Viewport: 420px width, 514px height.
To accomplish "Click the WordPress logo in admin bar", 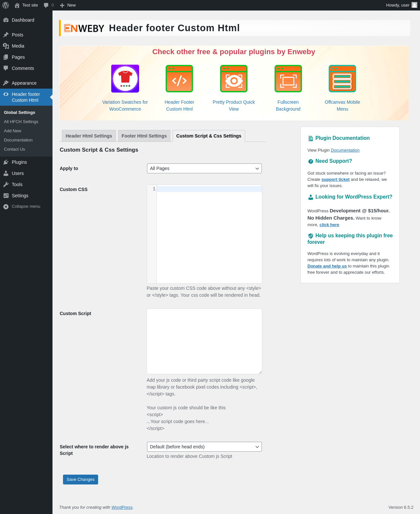I will coord(6,5).
